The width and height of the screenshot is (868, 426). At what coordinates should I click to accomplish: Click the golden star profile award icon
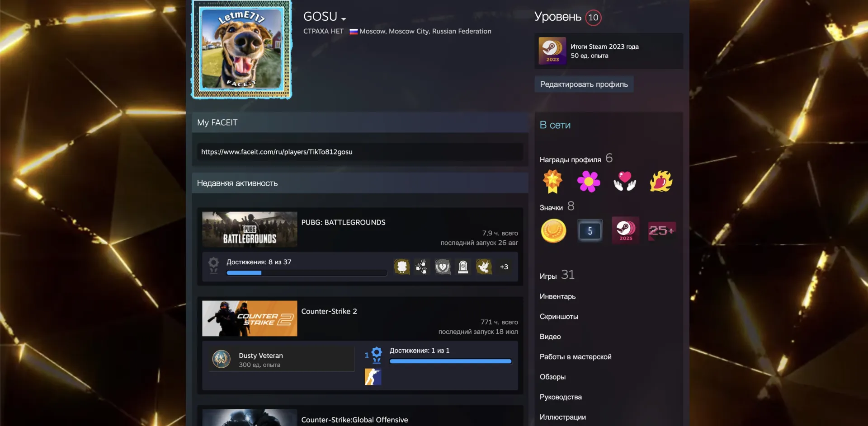552,182
